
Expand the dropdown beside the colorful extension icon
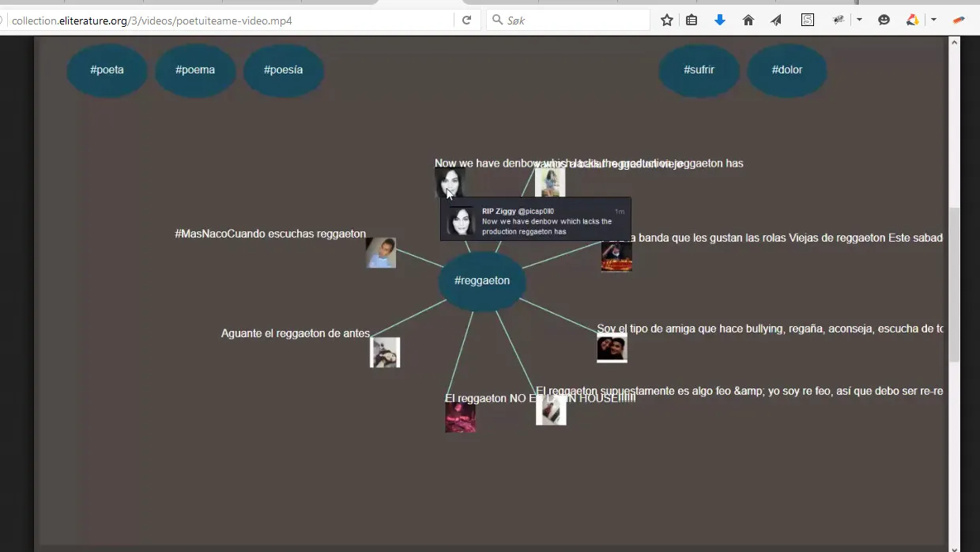coord(933,21)
